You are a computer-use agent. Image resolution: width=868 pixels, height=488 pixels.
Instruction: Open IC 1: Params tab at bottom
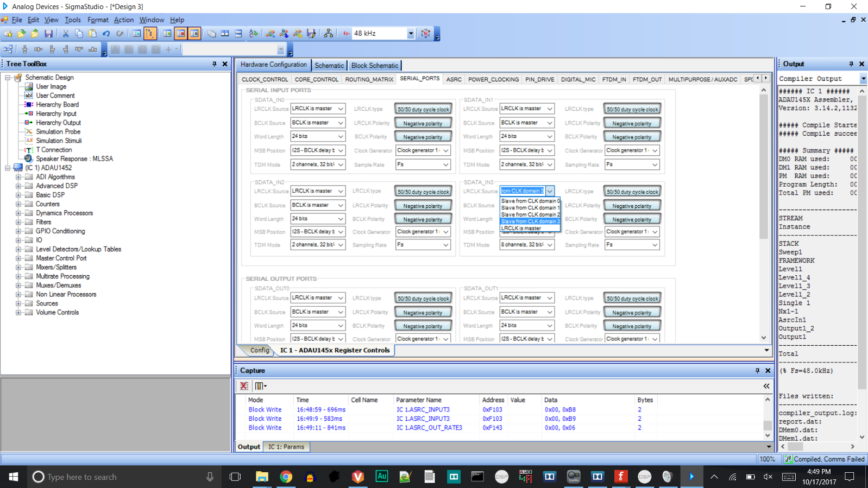point(286,447)
